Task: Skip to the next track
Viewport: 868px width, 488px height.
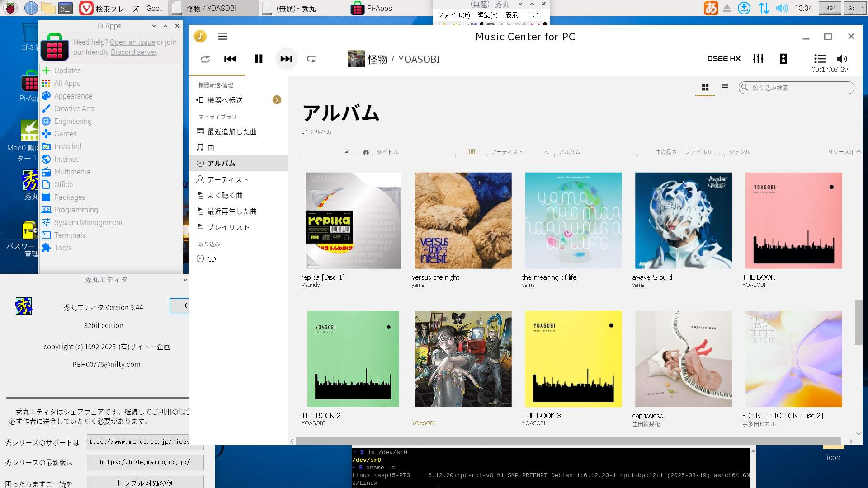Action: click(286, 59)
